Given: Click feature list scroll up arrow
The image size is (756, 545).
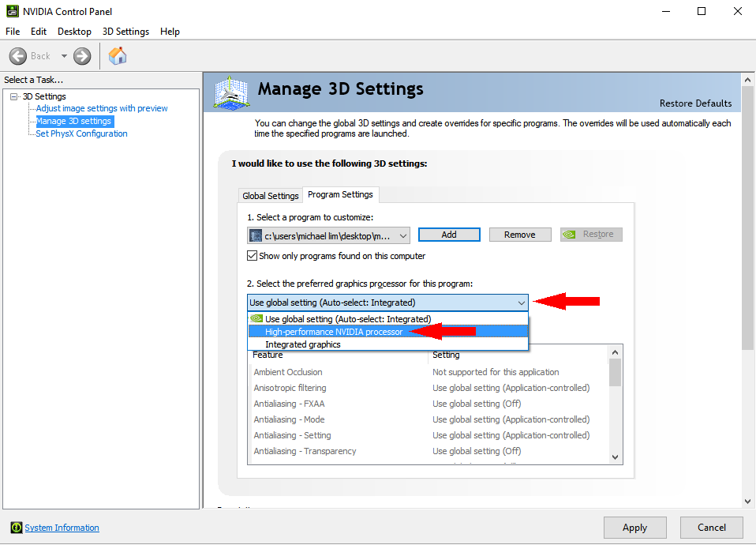Looking at the screenshot, I should (x=615, y=352).
